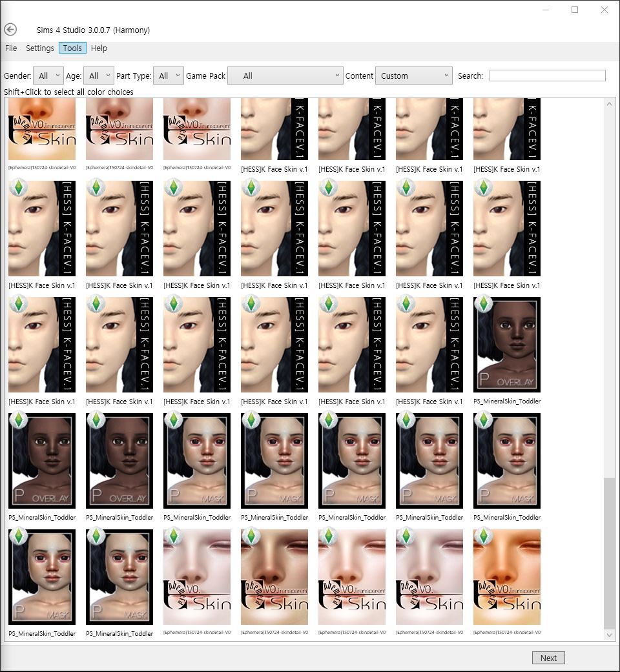This screenshot has height=672, width=620.
Task: Click plumbob icon on first bottom-row MASK toddler
Action: pyautogui.click(x=19, y=536)
